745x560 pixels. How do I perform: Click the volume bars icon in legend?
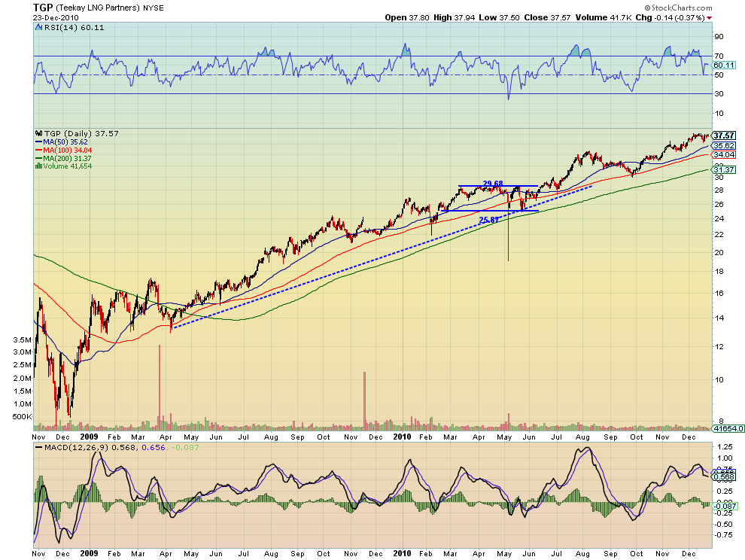(x=39, y=166)
